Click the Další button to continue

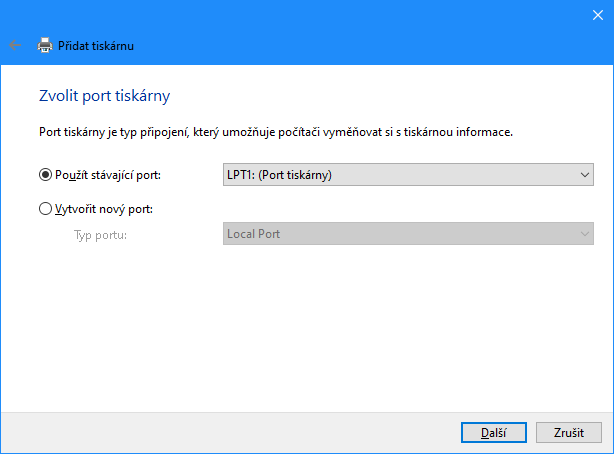494,432
